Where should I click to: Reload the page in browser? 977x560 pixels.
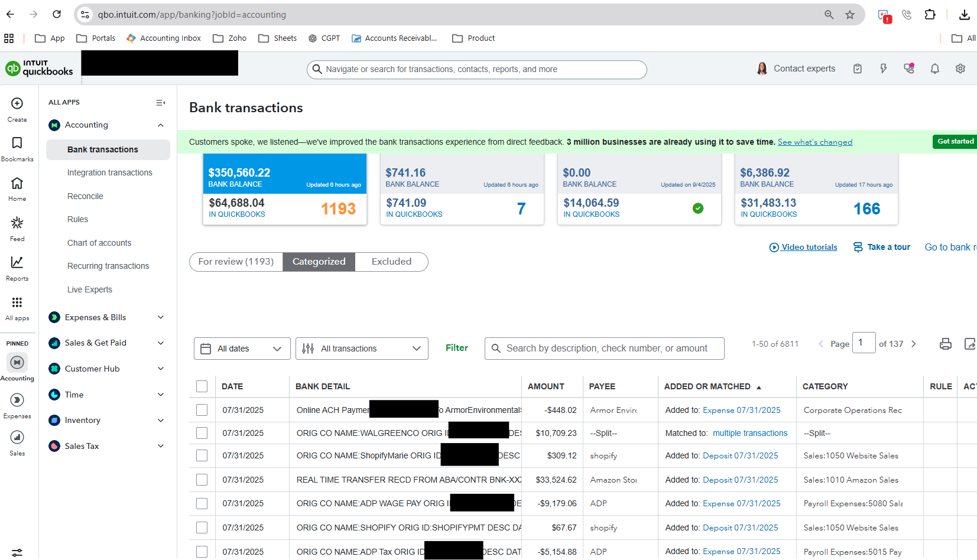click(57, 14)
